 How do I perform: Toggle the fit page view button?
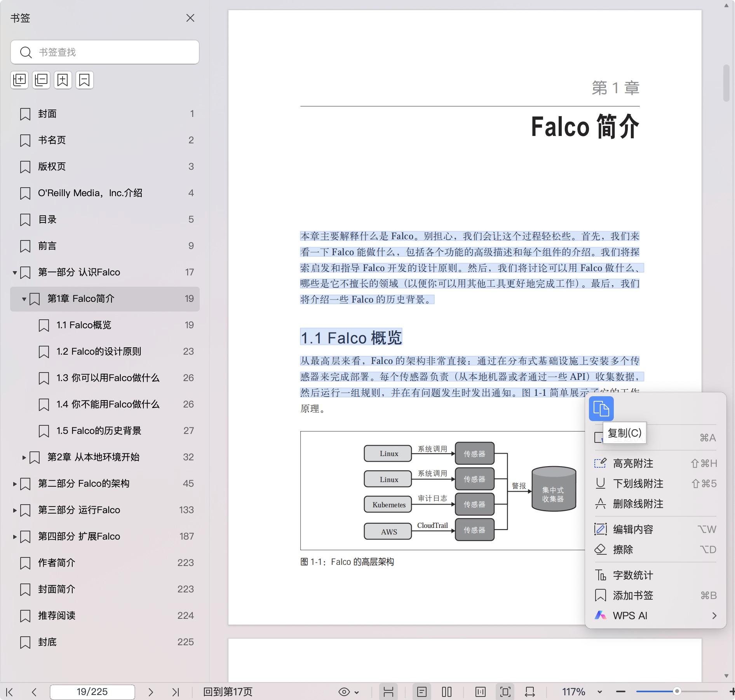505,692
